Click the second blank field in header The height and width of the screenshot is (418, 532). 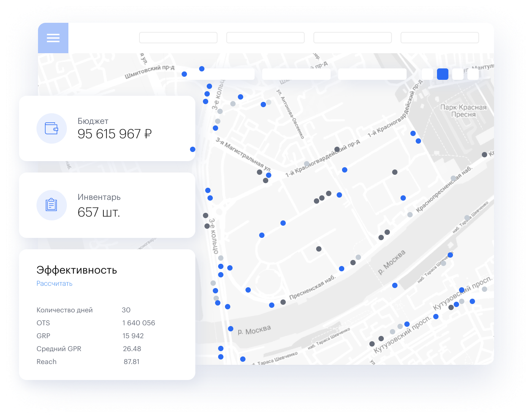[265, 38]
